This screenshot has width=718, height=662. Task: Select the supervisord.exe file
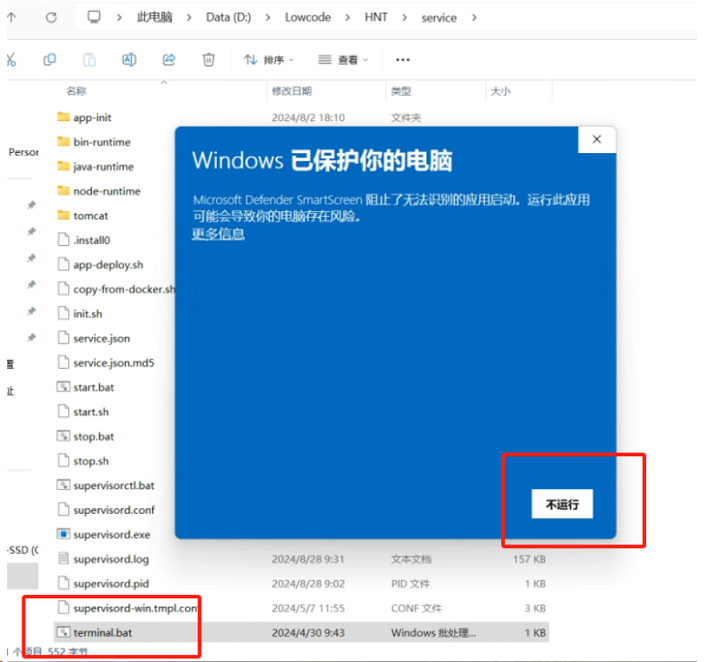112,534
